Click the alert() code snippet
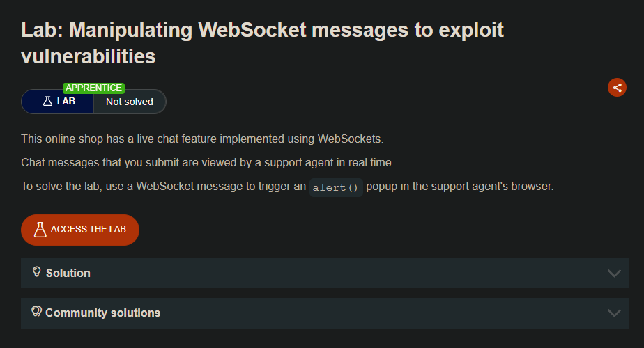644x348 pixels. [x=335, y=187]
